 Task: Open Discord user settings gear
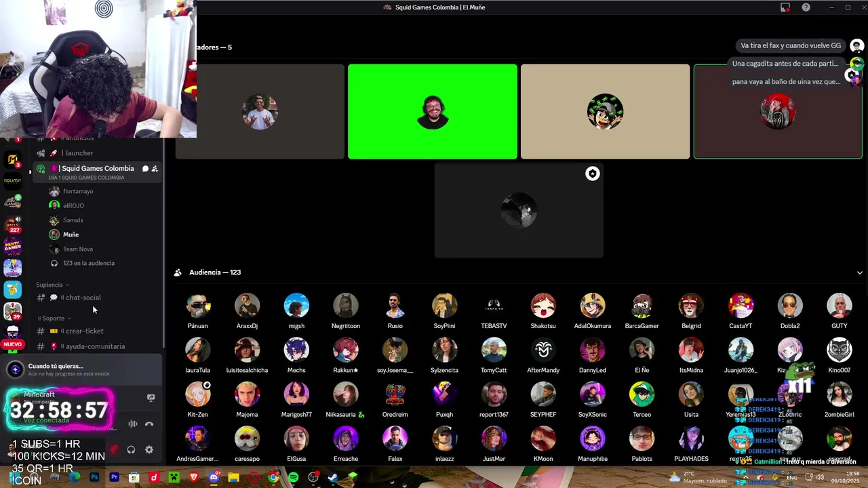coord(149,449)
